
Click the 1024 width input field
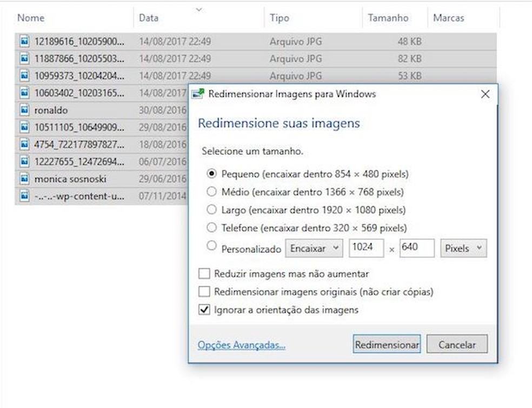pyautogui.click(x=366, y=248)
